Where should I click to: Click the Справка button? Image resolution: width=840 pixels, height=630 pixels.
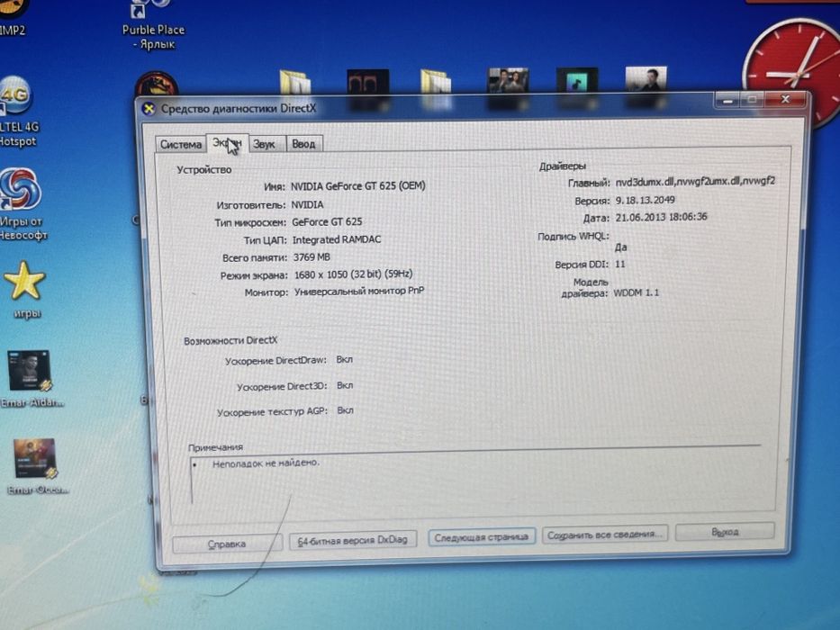[x=227, y=544]
